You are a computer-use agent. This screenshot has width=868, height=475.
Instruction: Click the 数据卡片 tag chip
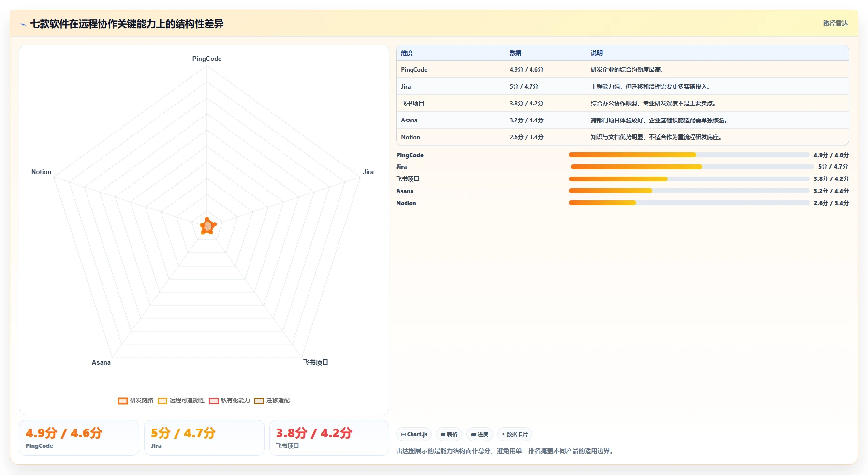click(515, 434)
